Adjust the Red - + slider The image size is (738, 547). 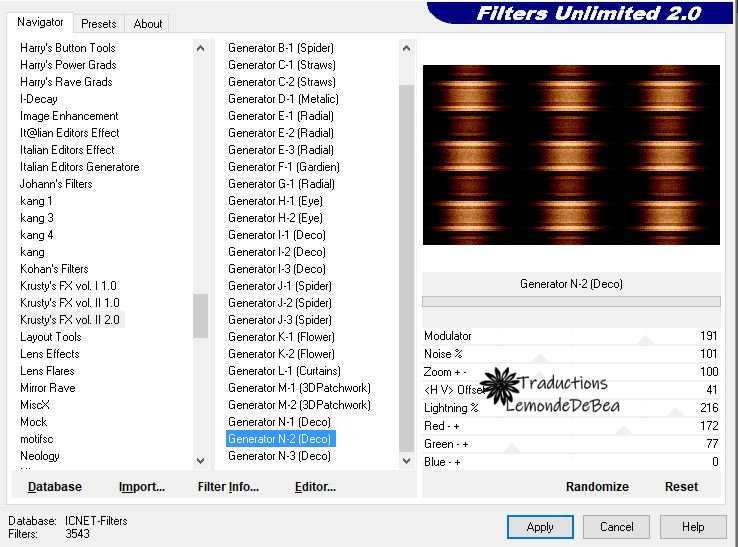coord(570,426)
